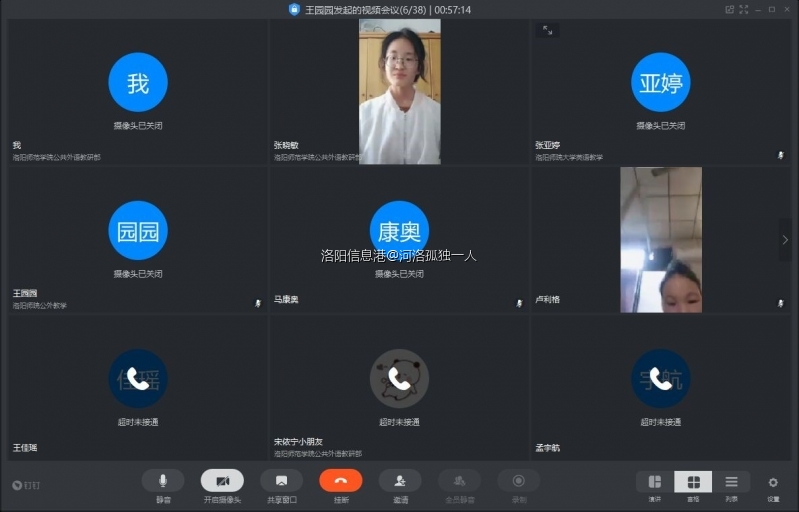Turn on camera via 开启摄像头
Viewport: 799px width, 512px height.
222,481
